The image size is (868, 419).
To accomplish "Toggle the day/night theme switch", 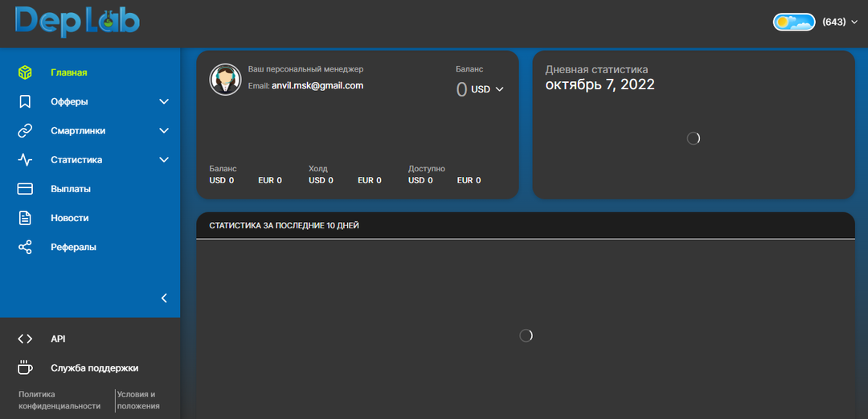I will pyautogui.click(x=794, y=22).
